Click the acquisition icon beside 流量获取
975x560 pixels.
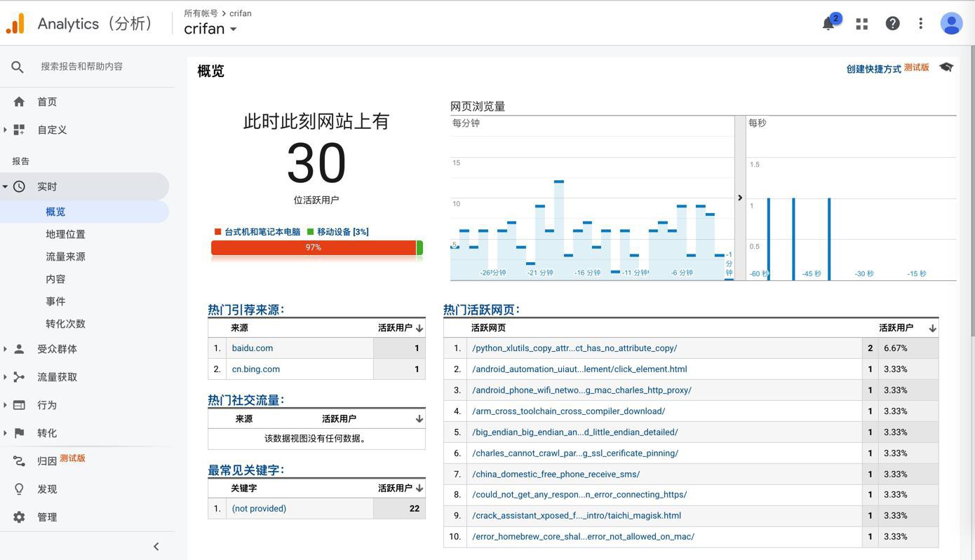point(19,377)
